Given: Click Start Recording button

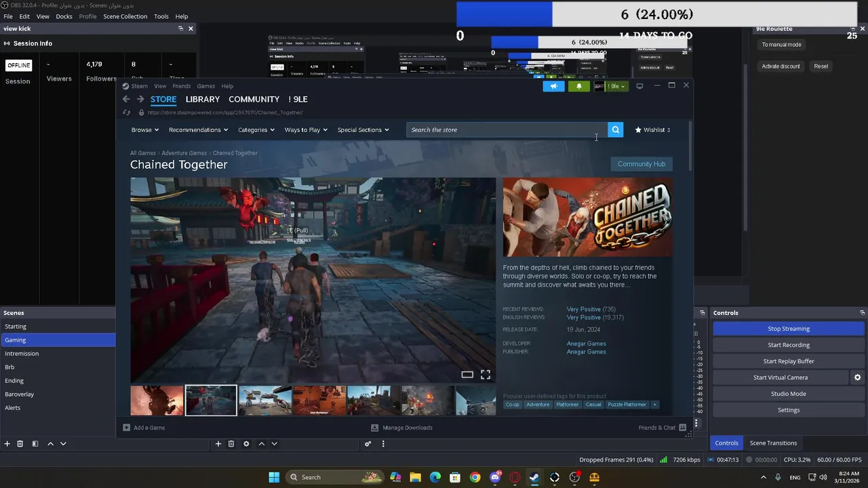Looking at the screenshot, I should pyautogui.click(x=788, y=345).
